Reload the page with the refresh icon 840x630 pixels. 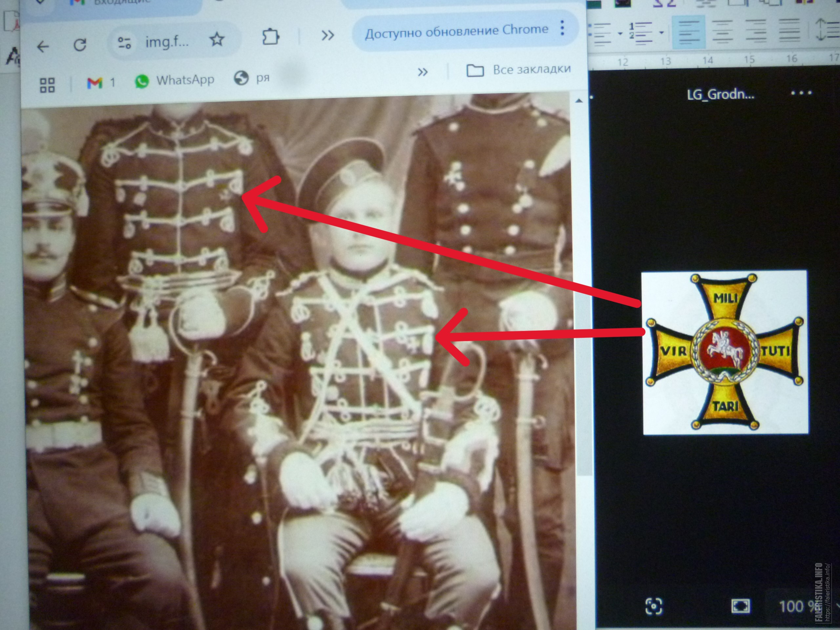point(80,45)
